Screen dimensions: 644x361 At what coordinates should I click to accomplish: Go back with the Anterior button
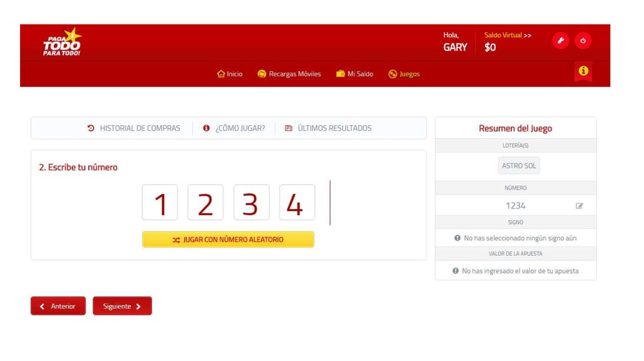58,306
